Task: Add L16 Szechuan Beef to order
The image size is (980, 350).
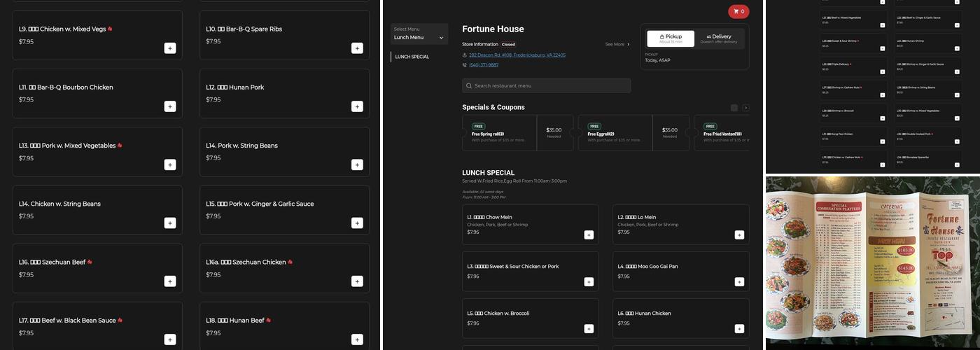Action: click(x=170, y=281)
